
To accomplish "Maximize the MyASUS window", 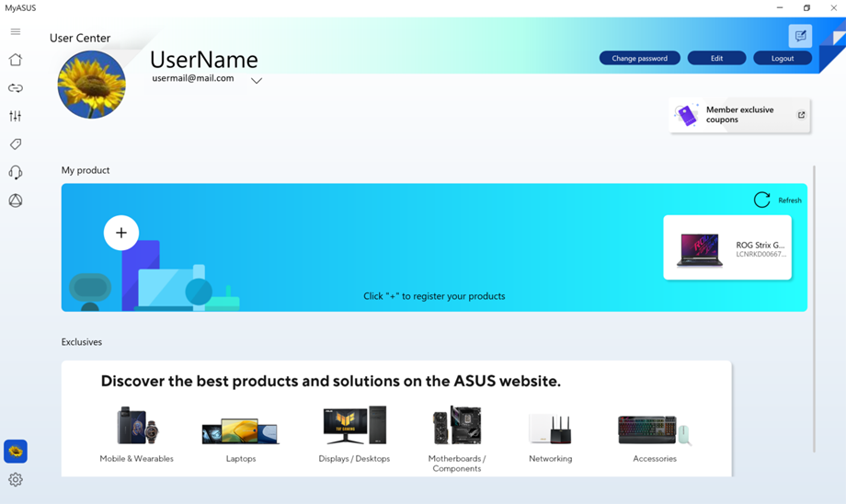I will [x=806, y=8].
